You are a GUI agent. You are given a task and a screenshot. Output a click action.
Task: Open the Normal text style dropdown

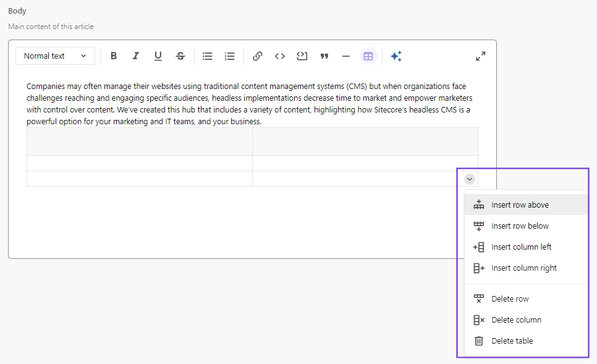coord(55,56)
